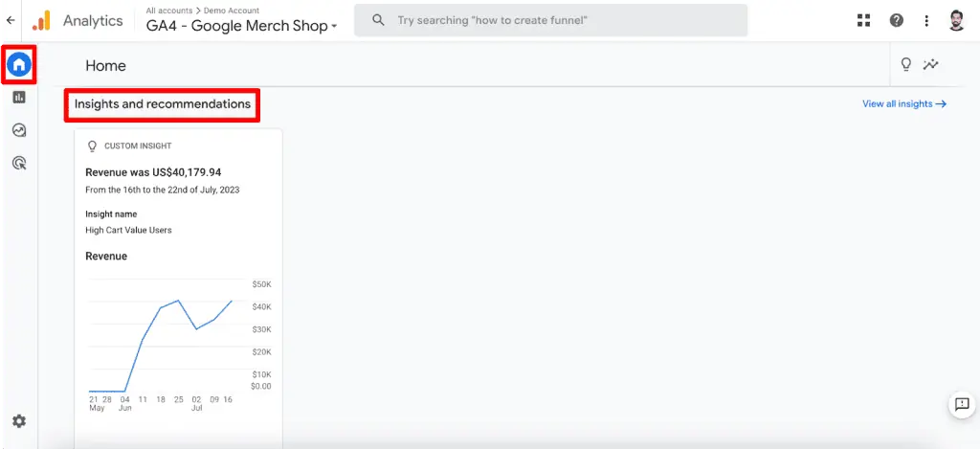The width and height of the screenshot is (980, 449).
Task: Open the View all insights link
Action: (903, 103)
